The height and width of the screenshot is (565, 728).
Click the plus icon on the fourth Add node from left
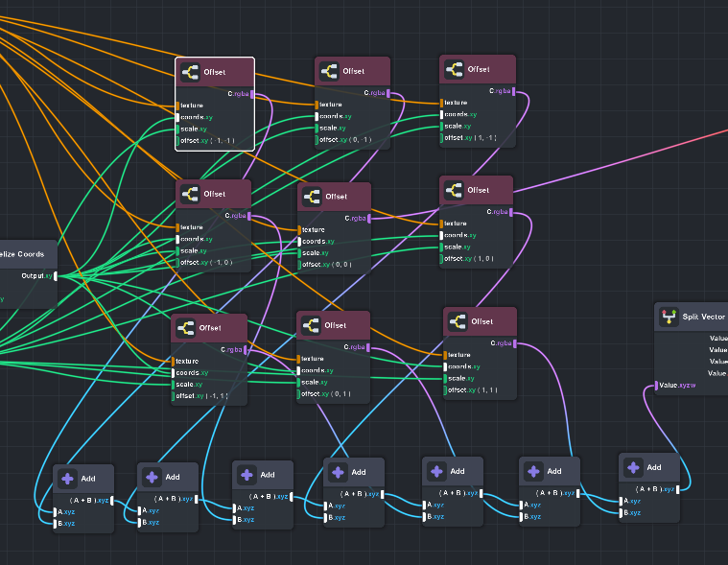(338, 473)
